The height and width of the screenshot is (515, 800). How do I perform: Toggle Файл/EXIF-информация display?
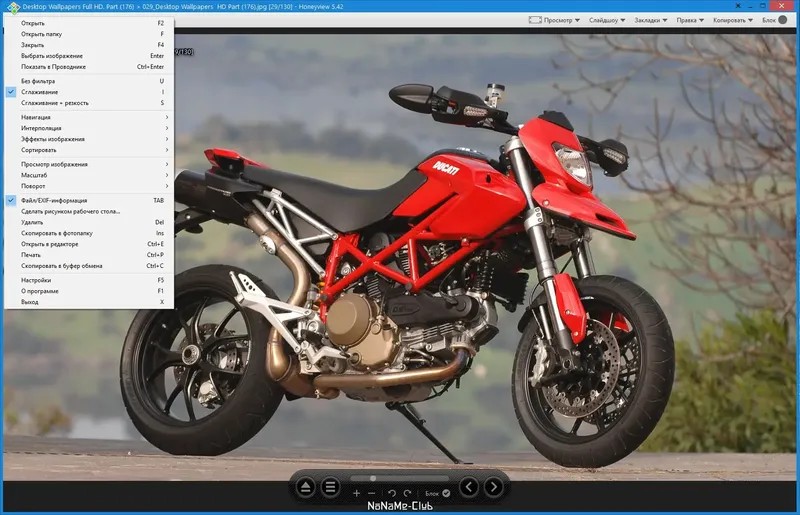click(x=89, y=201)
